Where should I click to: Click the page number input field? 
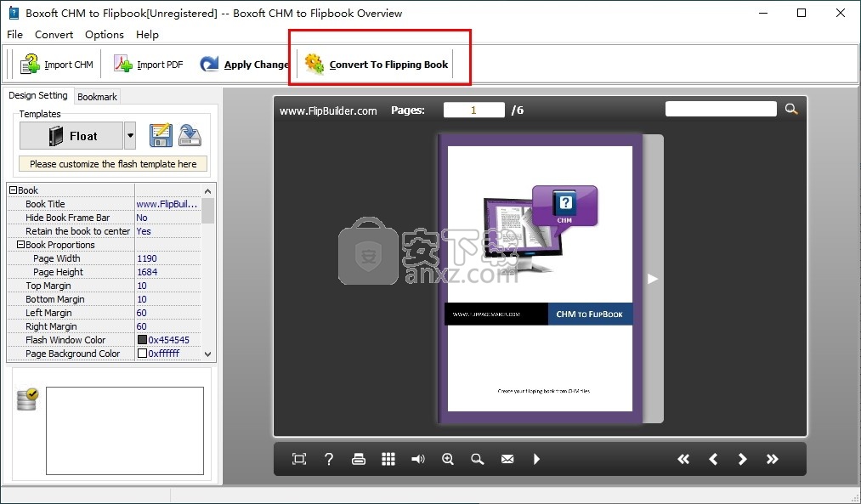click(x=474, y=110)
